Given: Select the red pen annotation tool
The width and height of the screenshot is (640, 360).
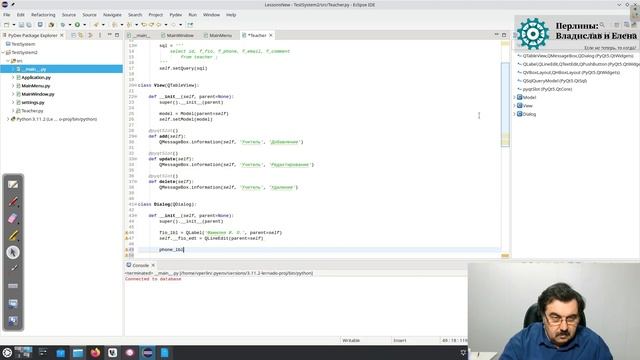Looking at the screenshot, I should [x=13, y=202].
